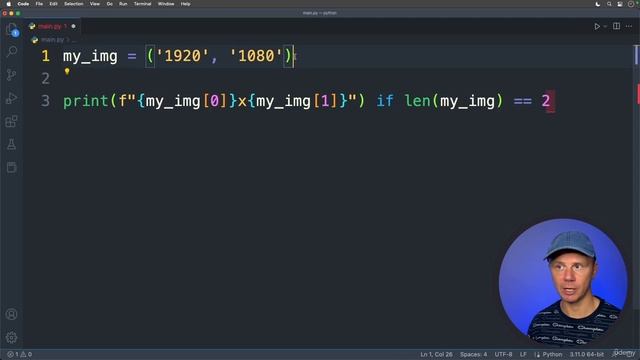The width and height of the screenshot is (640, 360).
Task: Open the Source Control view
Action: coord(12,75)
